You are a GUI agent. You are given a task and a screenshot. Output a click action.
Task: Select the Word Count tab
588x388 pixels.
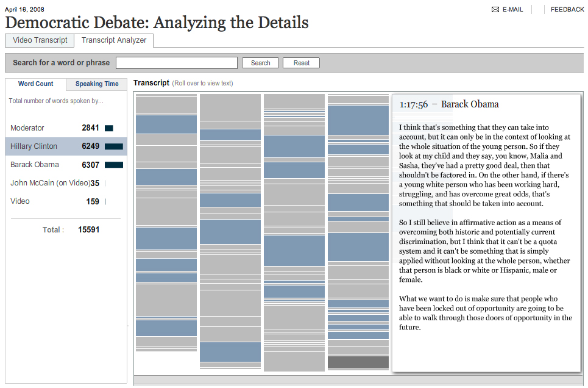(x=35, y=84)
